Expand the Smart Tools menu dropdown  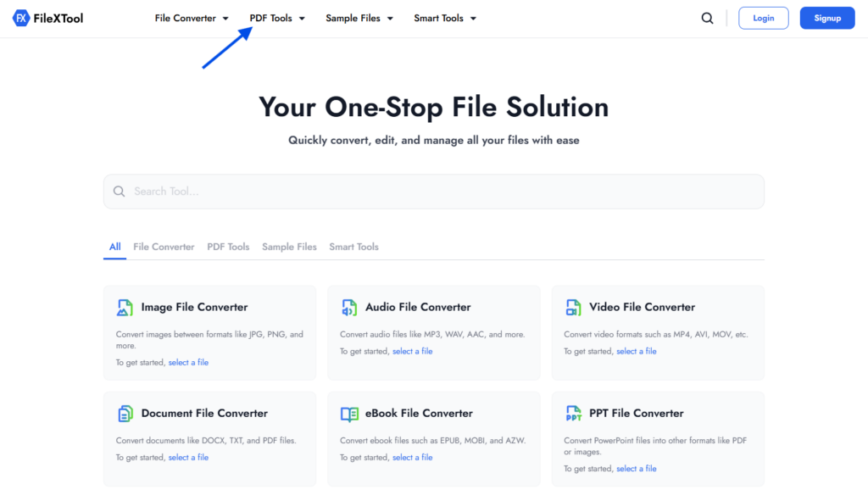(445, 17)
